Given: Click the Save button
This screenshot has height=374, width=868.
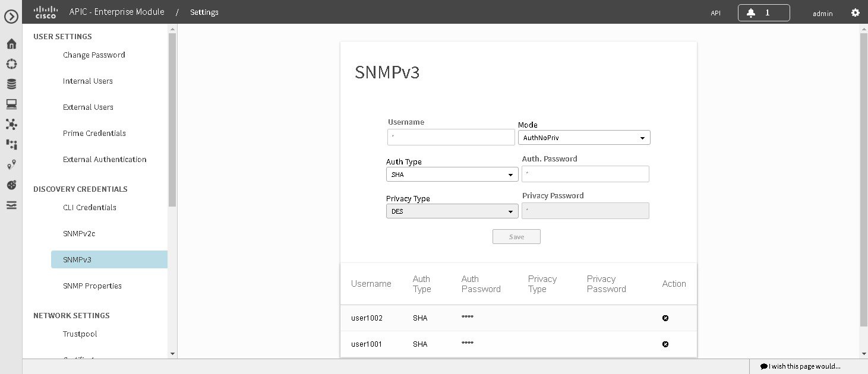Looking at the screenshot, I should pyautogui.click(x=516, y=236).
